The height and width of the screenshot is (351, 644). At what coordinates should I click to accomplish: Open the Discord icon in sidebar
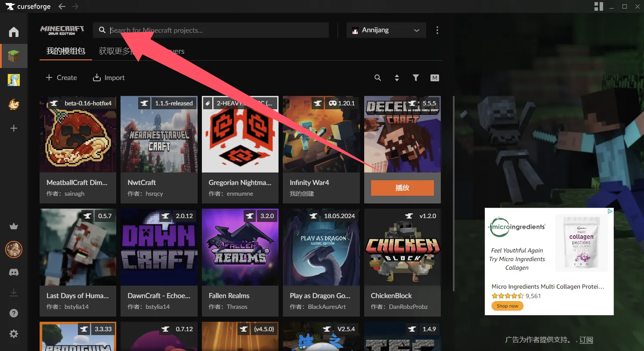pyautogui.click(x=14, y=272)
